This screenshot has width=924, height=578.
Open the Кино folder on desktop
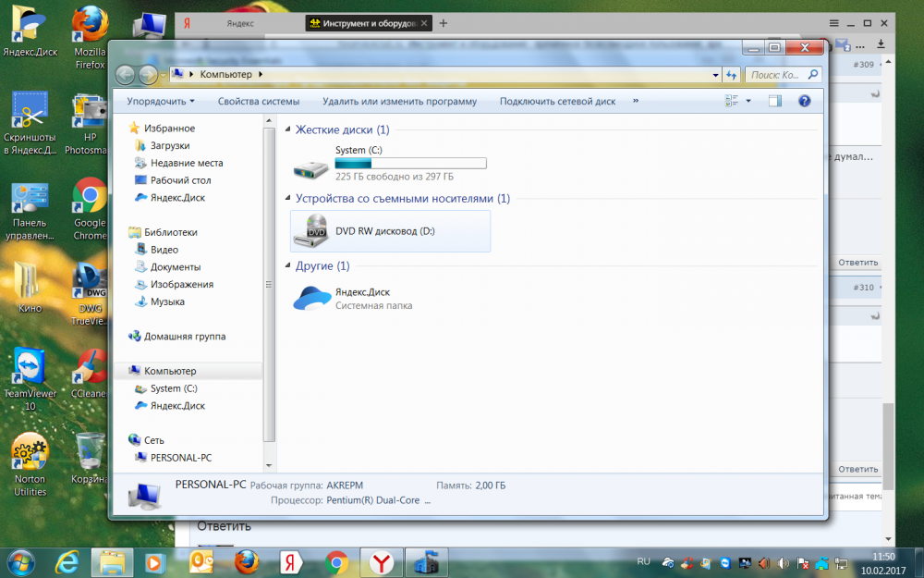[30, 288]
